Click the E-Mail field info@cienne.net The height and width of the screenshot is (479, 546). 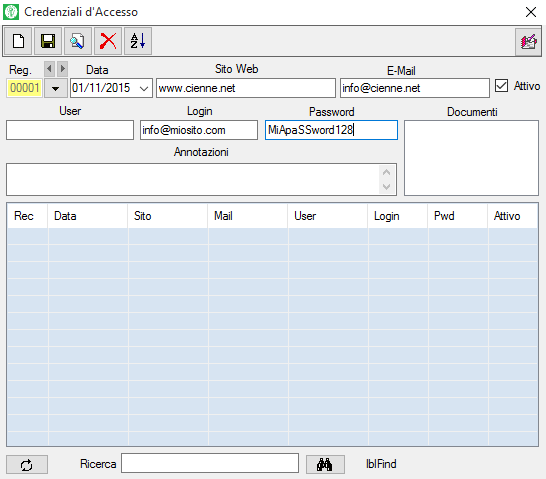tap(414, 88)
